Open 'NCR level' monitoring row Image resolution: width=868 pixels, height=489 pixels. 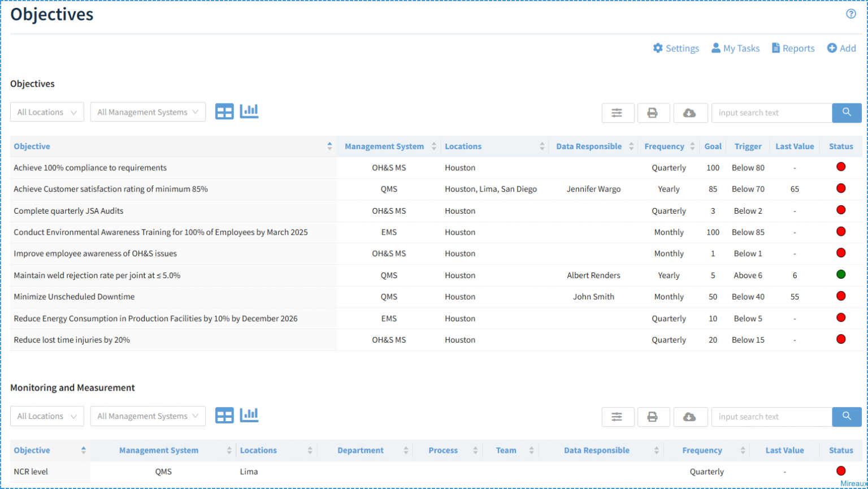pos(32,471)
